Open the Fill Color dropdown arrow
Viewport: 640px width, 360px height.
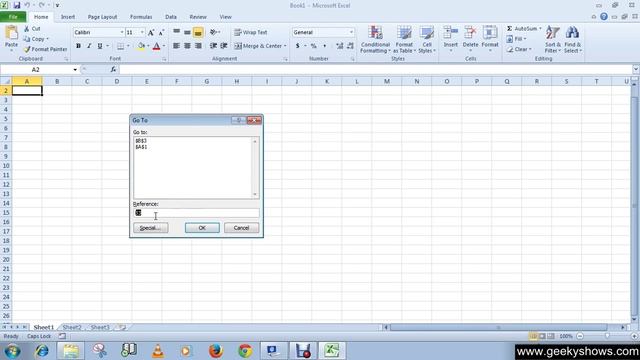click(x=148, y=46)
